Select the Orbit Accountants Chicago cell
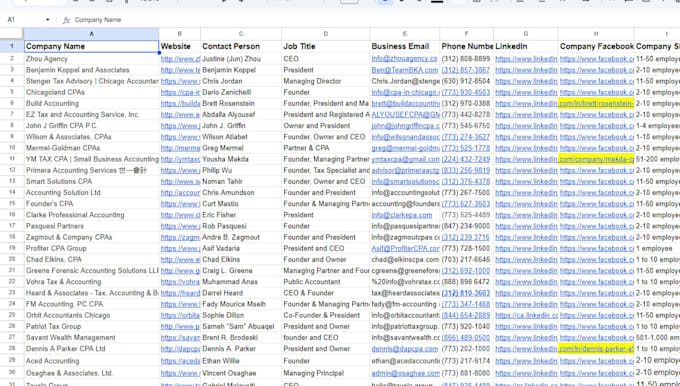This screenshot has height=386, width=680. tap(91, 315)
